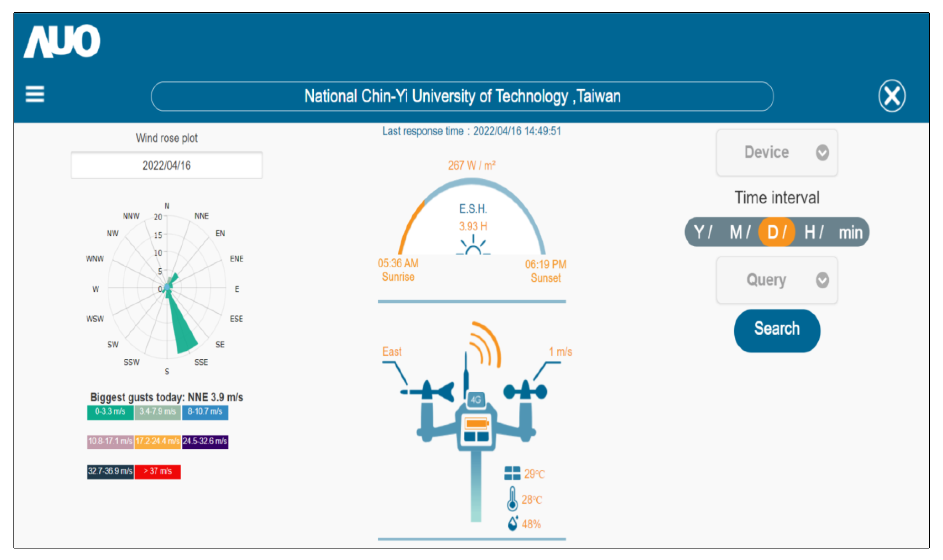
Task: Click the wind rose date field
Action: coord(167,165)
